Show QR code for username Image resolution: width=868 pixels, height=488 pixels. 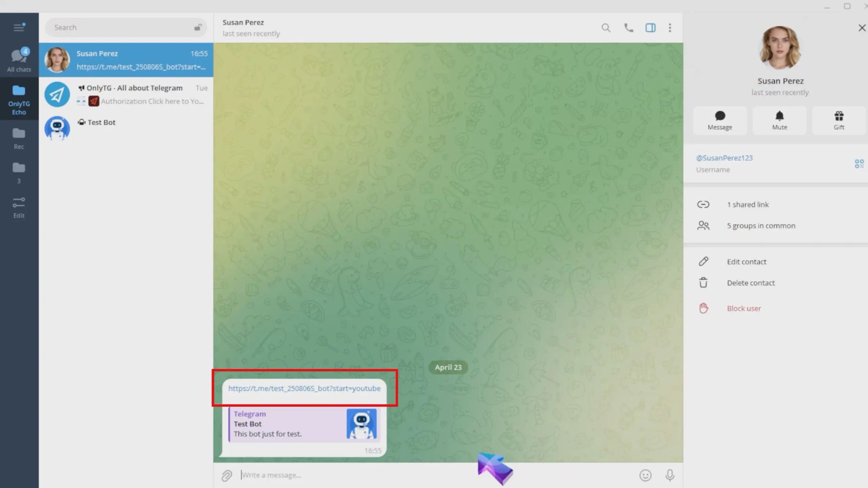tap(859, 164)
